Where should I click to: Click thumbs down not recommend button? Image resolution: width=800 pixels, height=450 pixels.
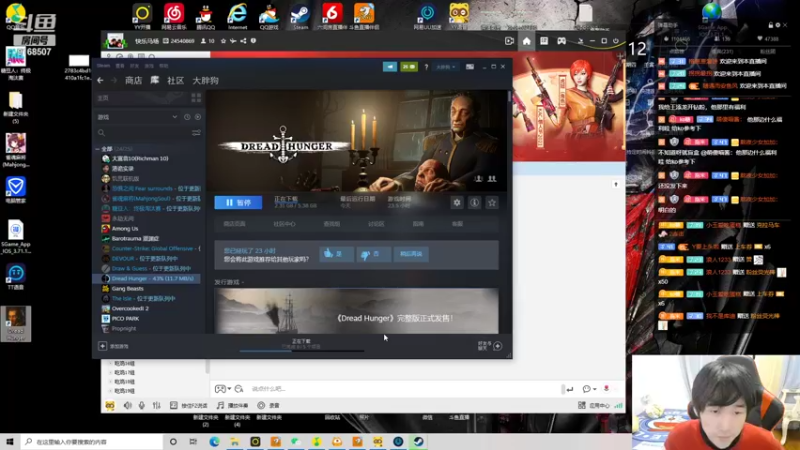tap(374, 254)
